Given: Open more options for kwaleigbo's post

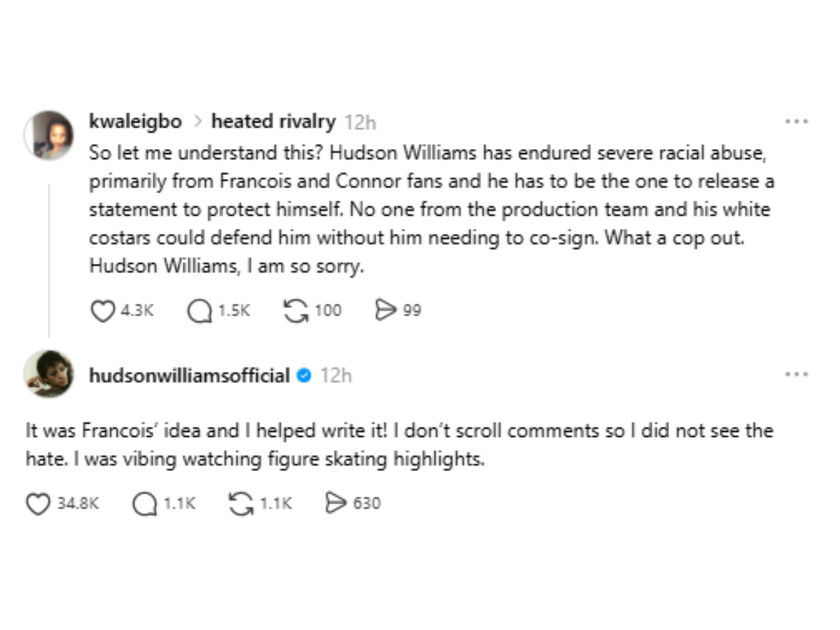Looking at the screenshot, I should (x=797, y=122).
